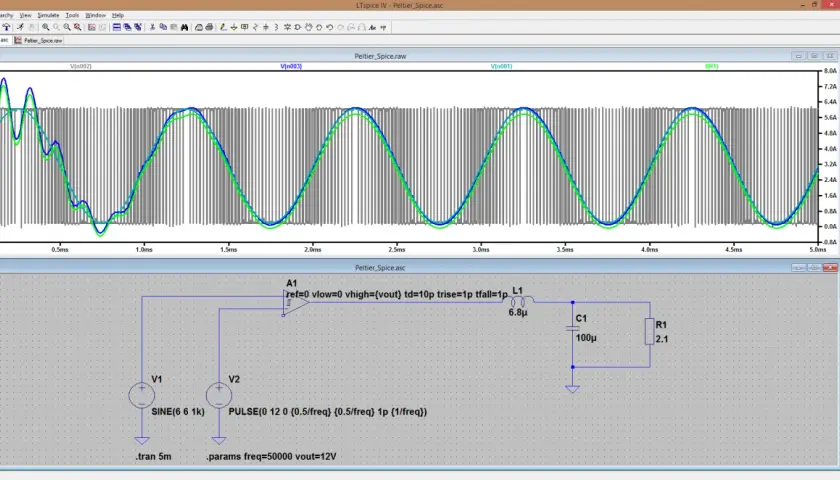Click the Zoom Out magnifier icon
Image resolution: width=840 pixels, height=480 pixels.
pyautogui.click(x=67, y=27)
